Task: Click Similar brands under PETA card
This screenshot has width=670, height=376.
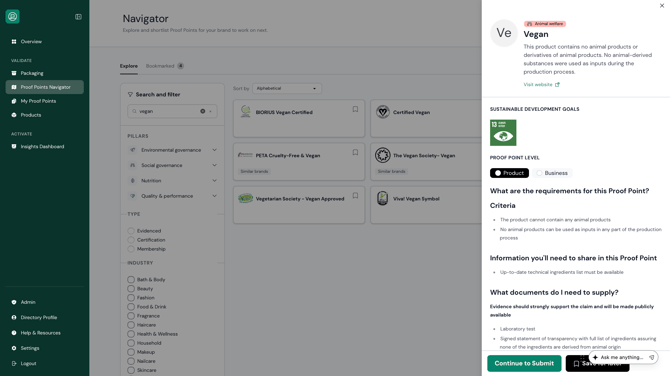Action: [254, 171]
